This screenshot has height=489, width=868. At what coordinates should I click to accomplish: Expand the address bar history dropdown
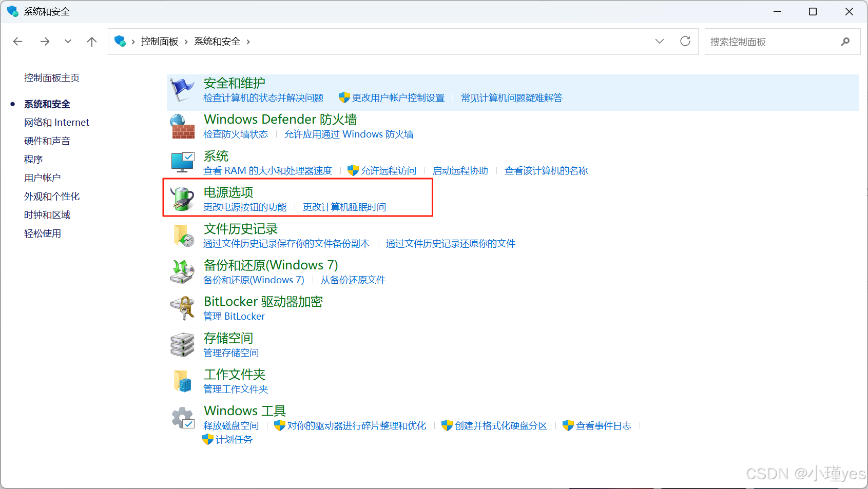pos(660,41)
